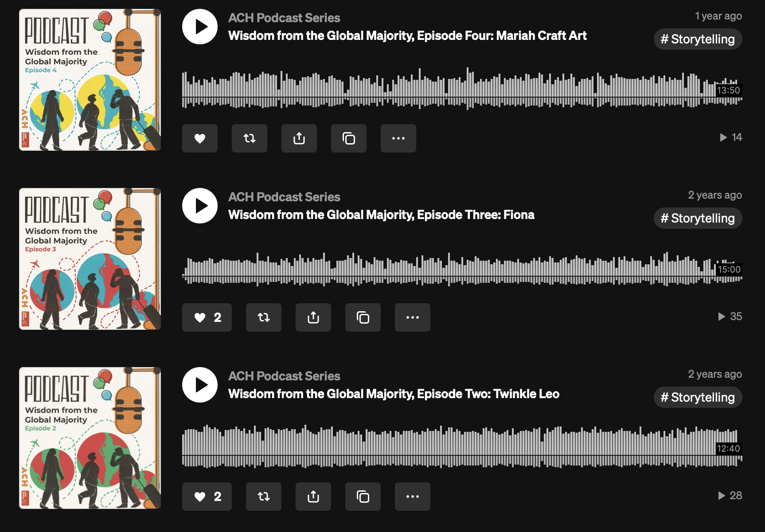Screen dimensions: 765x532
Task: Repost Episode Two: Twinkle Leo
Action: (264, 497)
